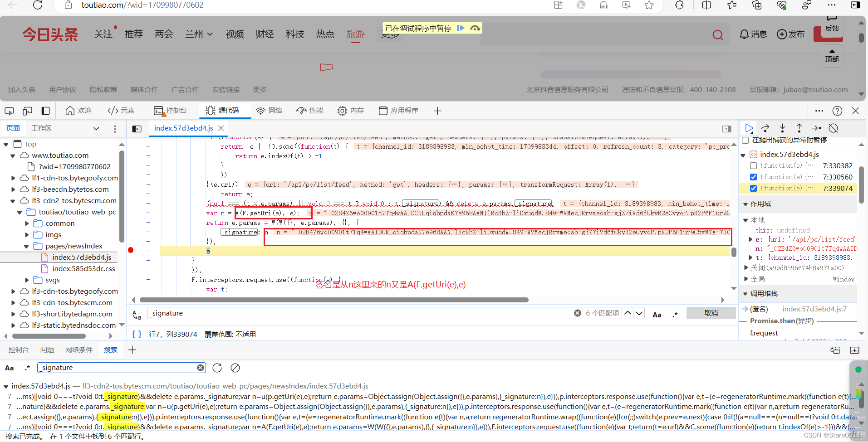Step into next function call

click(x=782, y=128)
